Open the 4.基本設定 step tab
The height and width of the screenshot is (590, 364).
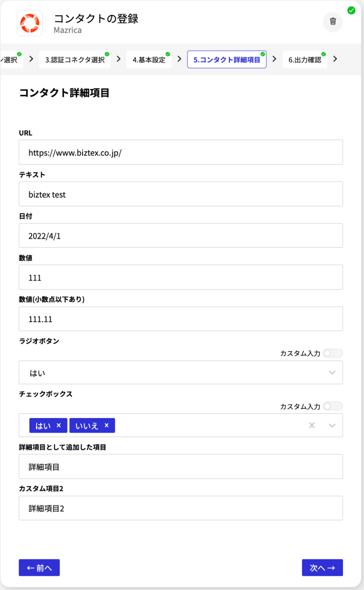pyautogui.click(x=149, y=59)
